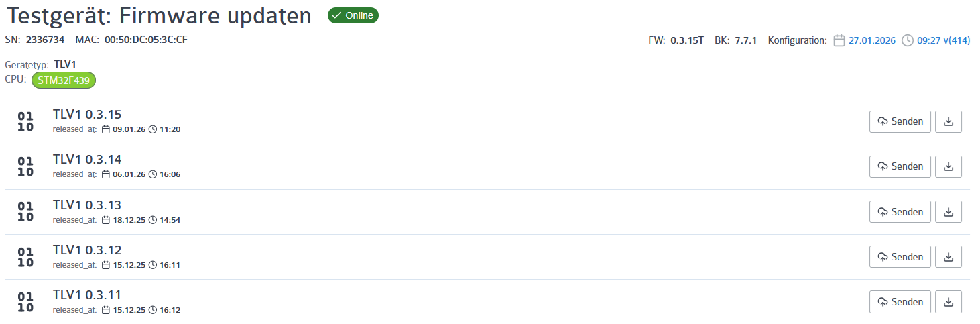
Task: Download the TLV1 0.3.11 firmware file
Action: click(x=948, y=302)
